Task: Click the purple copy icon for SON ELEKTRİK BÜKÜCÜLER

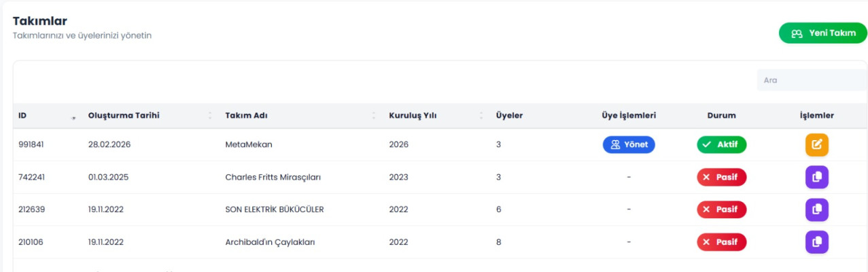Action: [816, 209]
